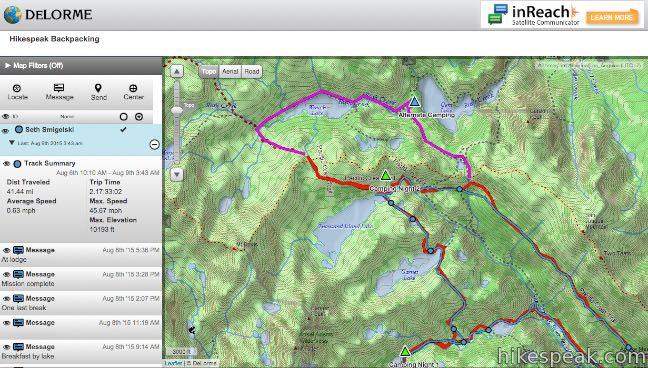Click the blue circle beside Seth Smigelski
This screenshot has width=648, height=368.
click(x=19, y=129)
